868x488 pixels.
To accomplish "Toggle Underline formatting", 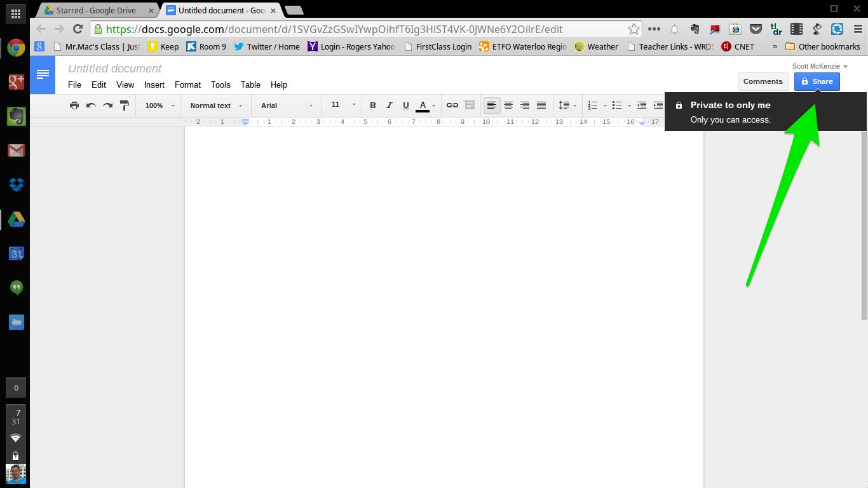I will [x=406, y=105].
